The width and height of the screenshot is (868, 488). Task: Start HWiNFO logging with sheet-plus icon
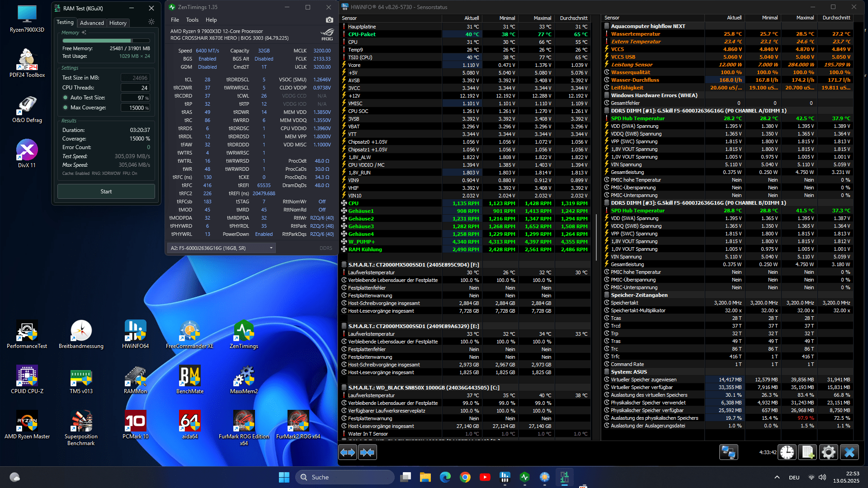pos(808,452)
